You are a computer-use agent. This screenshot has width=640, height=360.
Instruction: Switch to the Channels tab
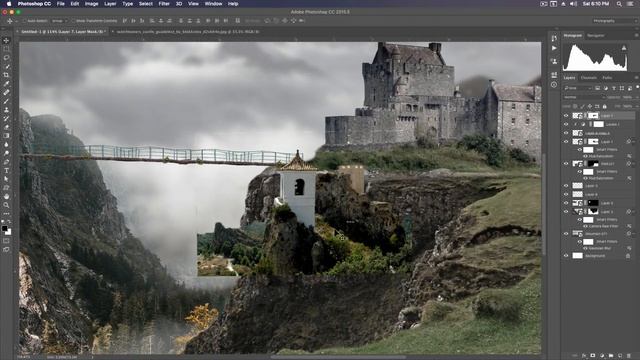pyautogui.click(x=588, y=78)
